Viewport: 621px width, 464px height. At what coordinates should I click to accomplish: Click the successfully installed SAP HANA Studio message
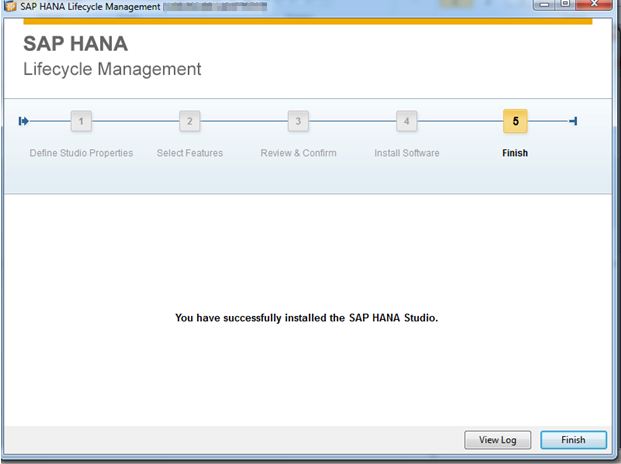[x=307, y=318]
